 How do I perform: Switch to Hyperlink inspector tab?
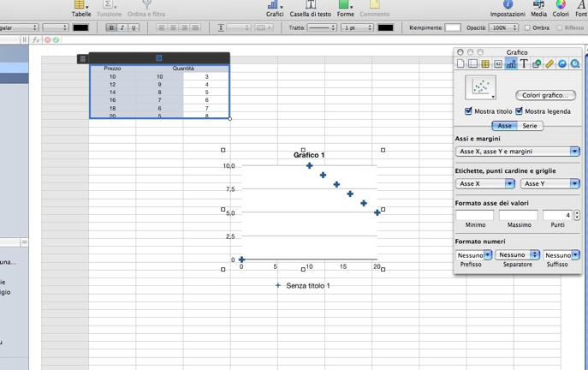click(x=562, y=63)
